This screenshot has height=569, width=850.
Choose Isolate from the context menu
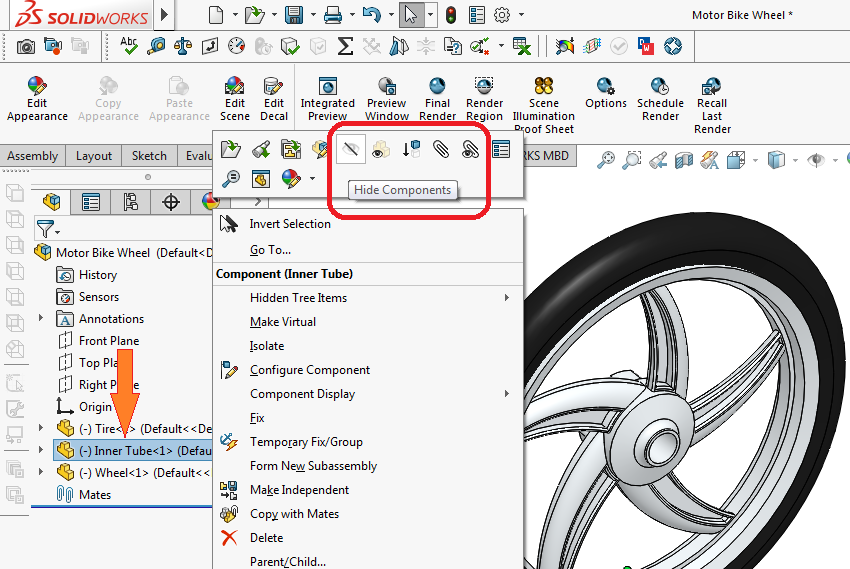tap(368, 346)
